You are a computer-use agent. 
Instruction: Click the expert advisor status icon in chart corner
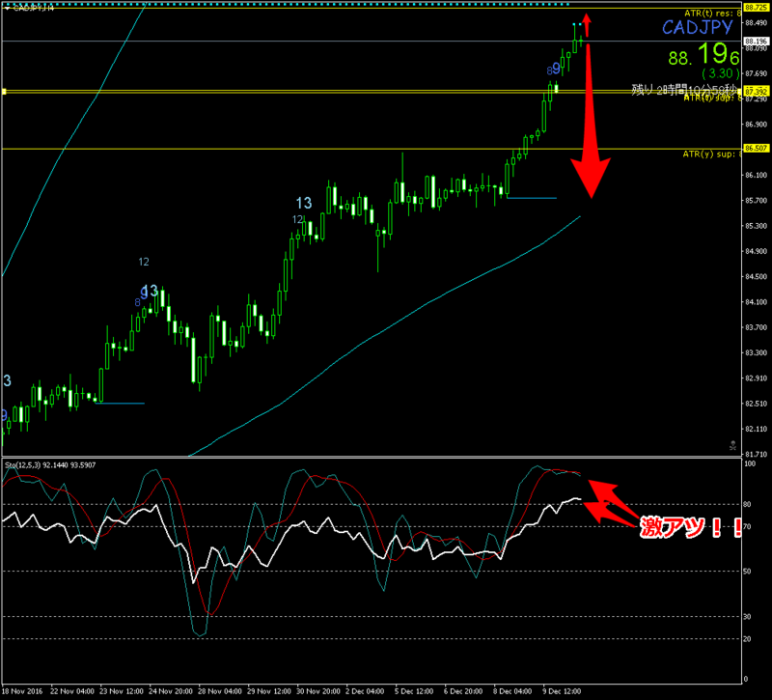click(732, 445)
